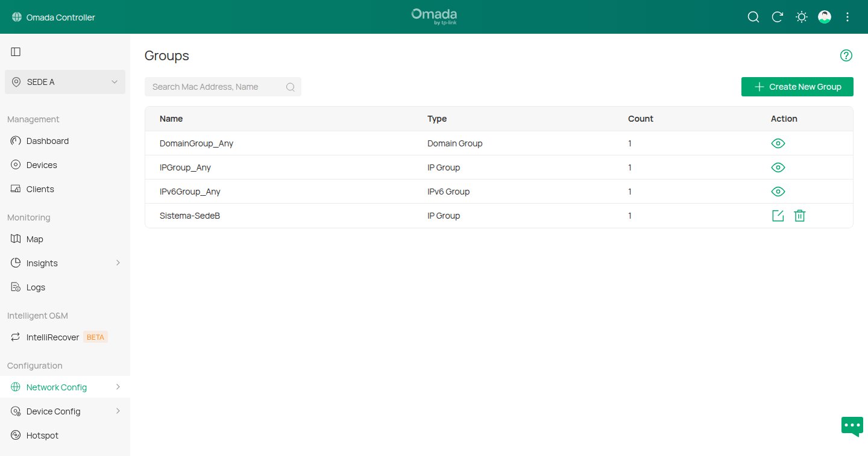
Task: View the DomainGroup_Any group details
Action: tap(778, 143)
